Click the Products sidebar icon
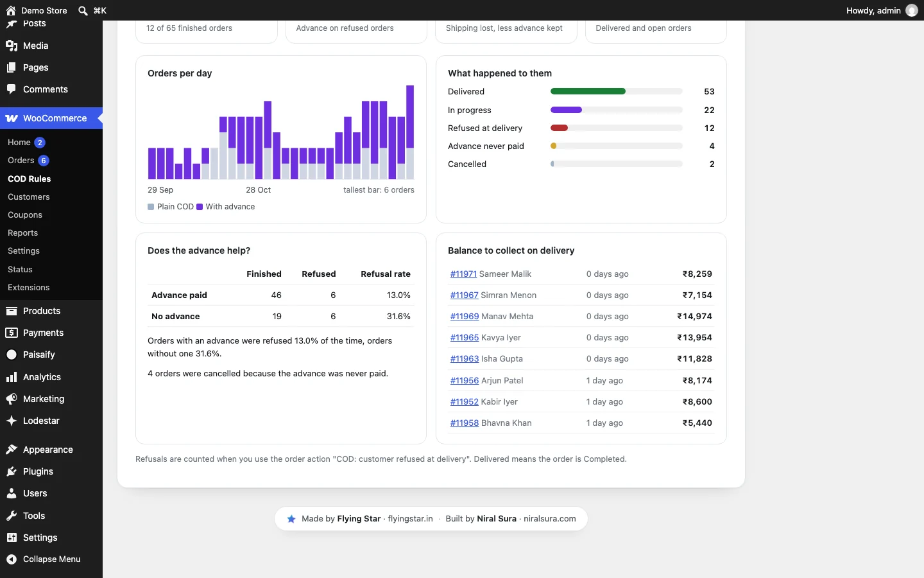924x578 pixels. [x=12, y=311]
